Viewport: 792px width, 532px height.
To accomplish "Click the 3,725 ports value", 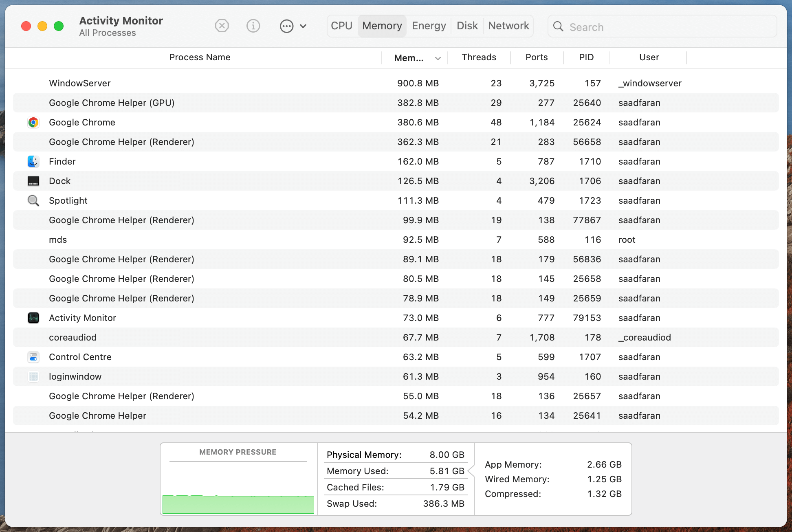I will pyautogui.click(x=542, y=84).
